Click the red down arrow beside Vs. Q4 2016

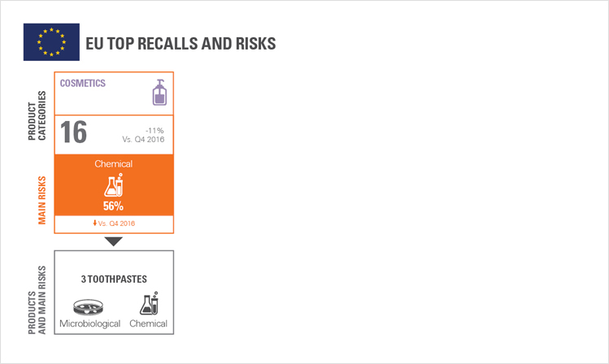click(x=94, y=223)
